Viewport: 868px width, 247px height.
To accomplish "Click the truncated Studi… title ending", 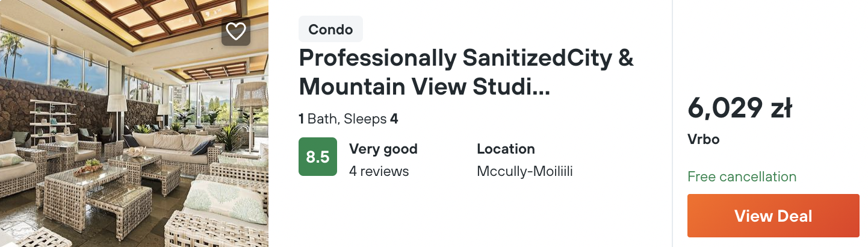I will pos(518,87).
